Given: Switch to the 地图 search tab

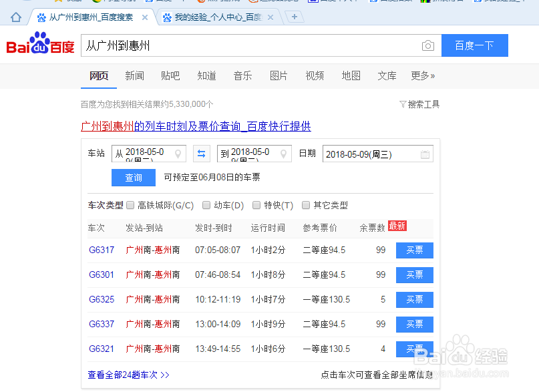Looking at the screenshot, I should point(351,75).
